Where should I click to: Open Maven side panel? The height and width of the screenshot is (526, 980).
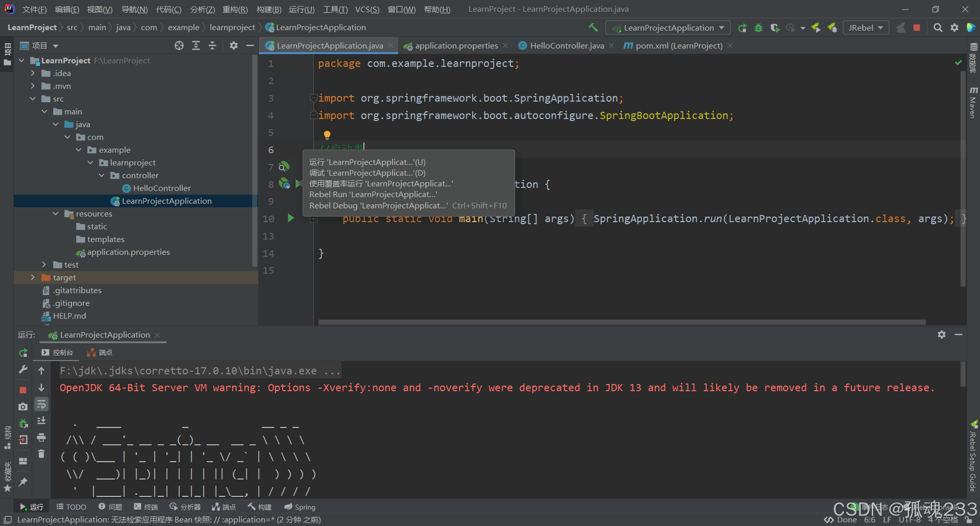(x=973, y=102)
